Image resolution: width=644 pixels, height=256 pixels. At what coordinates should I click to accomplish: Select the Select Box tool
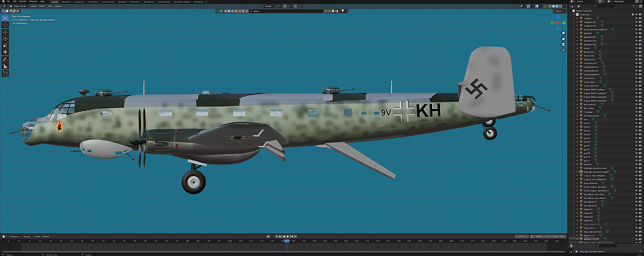(5, 18)
